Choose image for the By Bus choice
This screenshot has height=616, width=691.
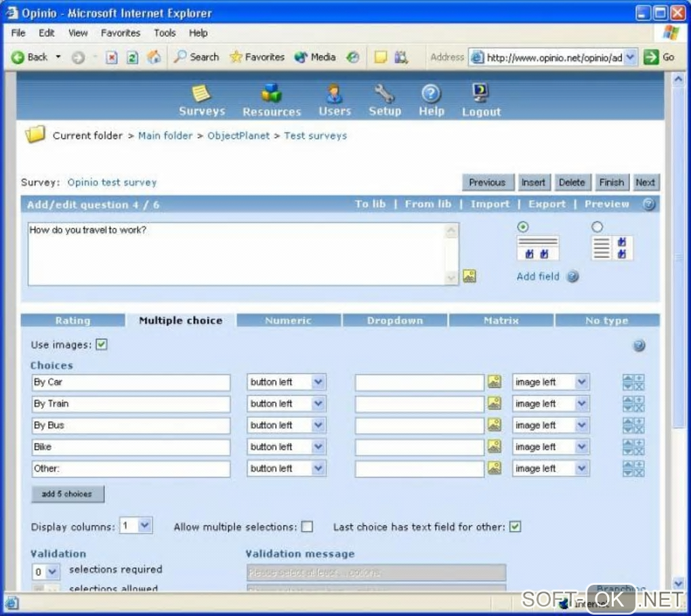495,425
